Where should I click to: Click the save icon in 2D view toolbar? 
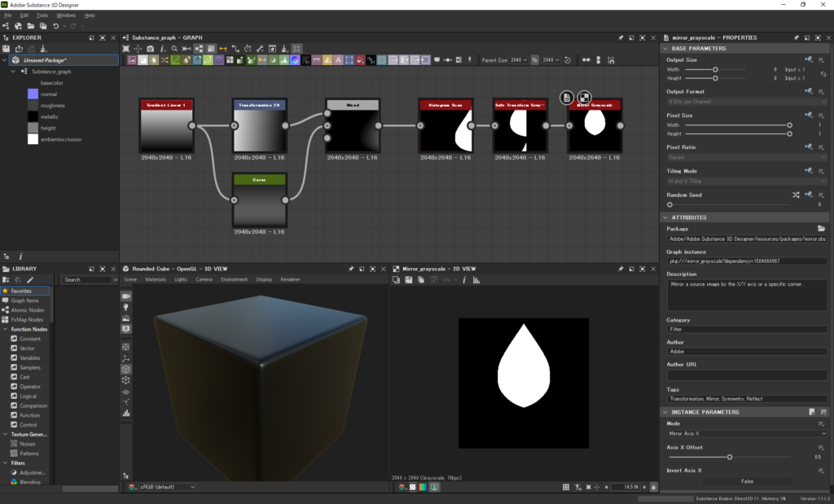(x=409, y=279)
